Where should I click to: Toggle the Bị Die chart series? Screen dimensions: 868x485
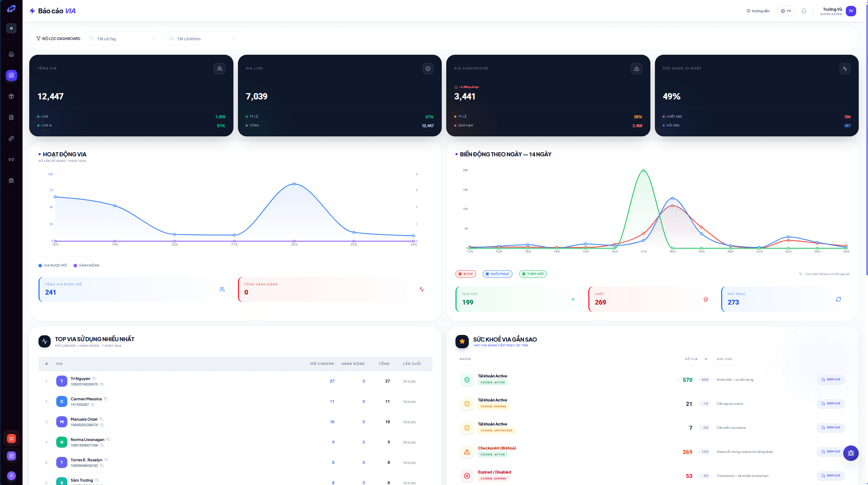(x=466, y=274)
